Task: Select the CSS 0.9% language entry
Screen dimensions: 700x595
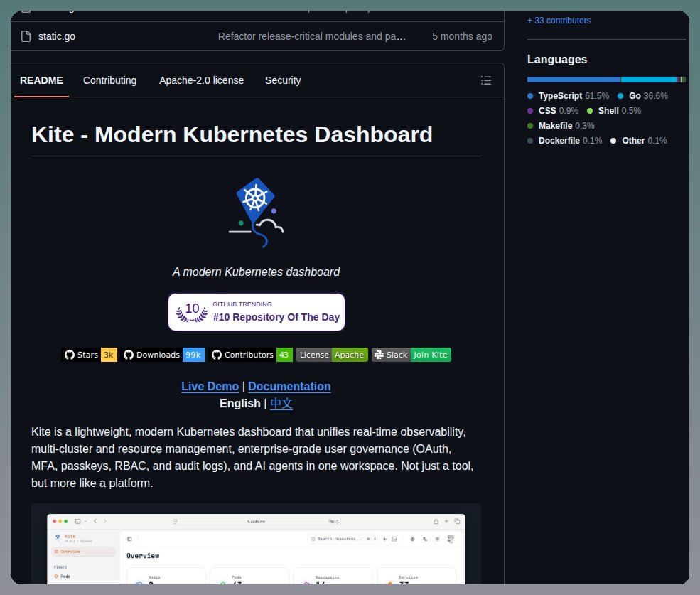Action: (x=553, y=111)
